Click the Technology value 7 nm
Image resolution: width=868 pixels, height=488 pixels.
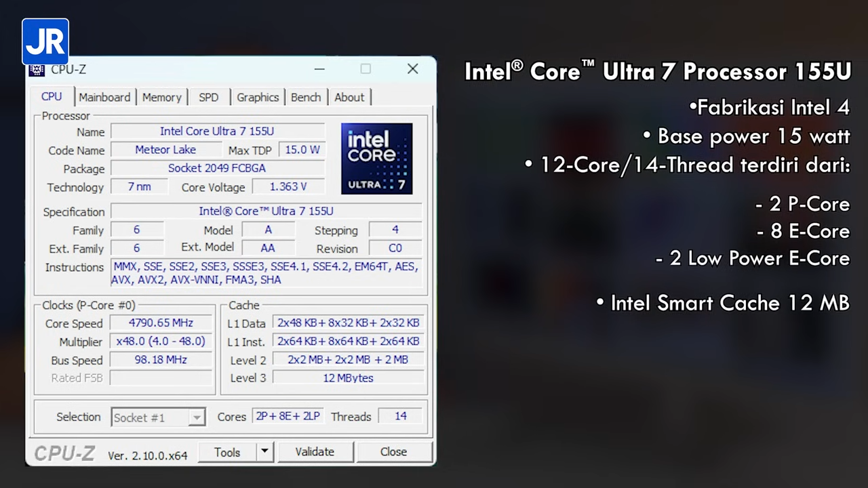tap(140, 186)
